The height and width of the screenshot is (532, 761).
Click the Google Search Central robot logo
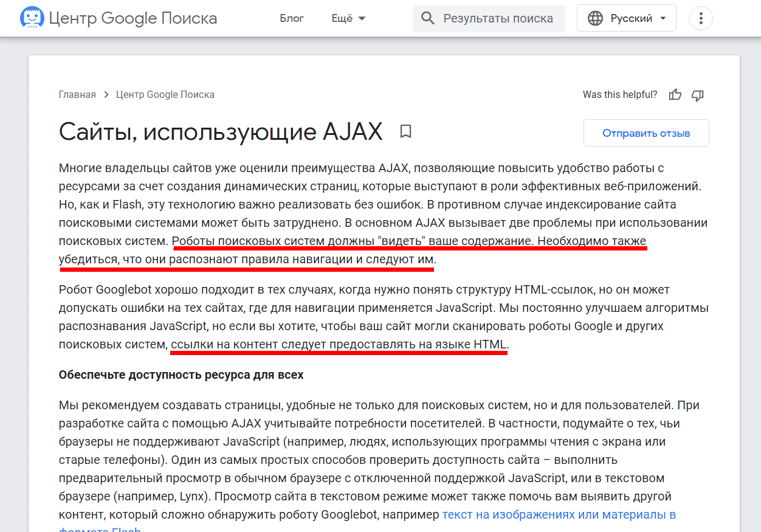[x=32, y=18]
